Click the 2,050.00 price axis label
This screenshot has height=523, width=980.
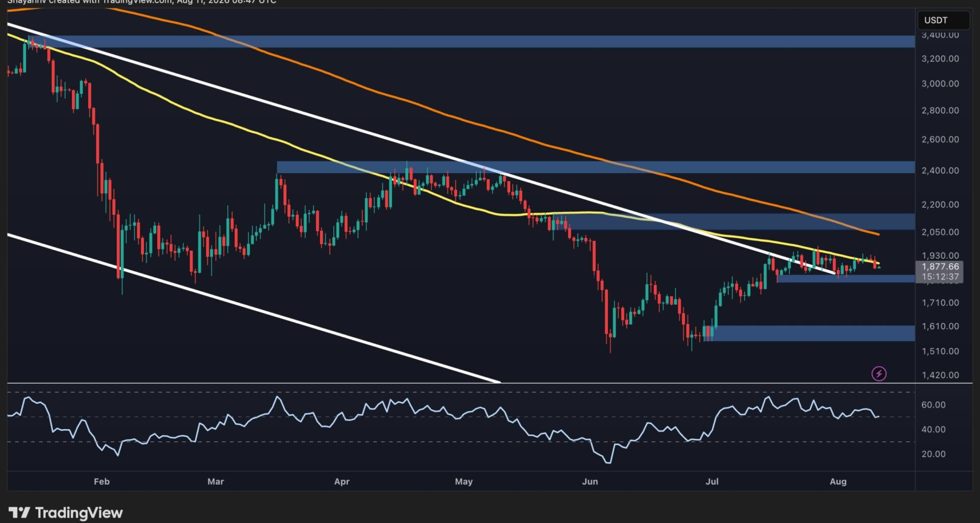tap(940, 232)
